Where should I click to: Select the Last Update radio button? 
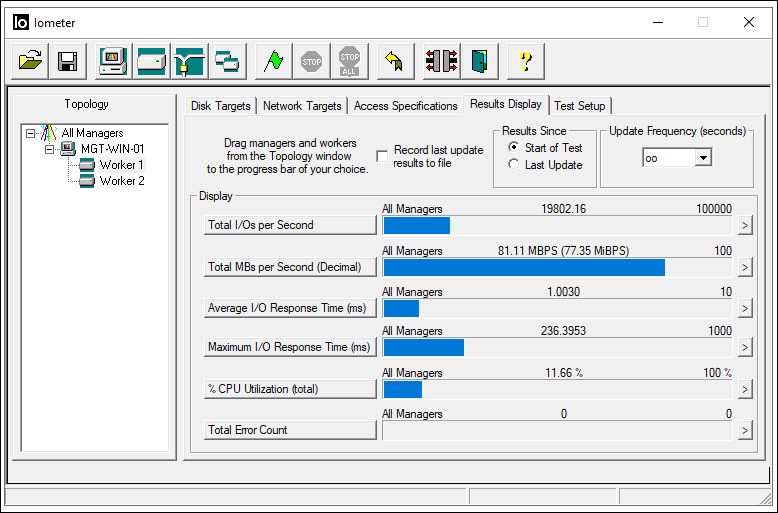(x=514, y=165)
